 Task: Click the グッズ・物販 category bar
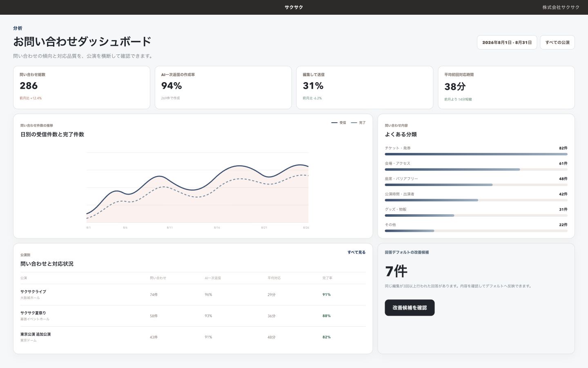(476, 215)
